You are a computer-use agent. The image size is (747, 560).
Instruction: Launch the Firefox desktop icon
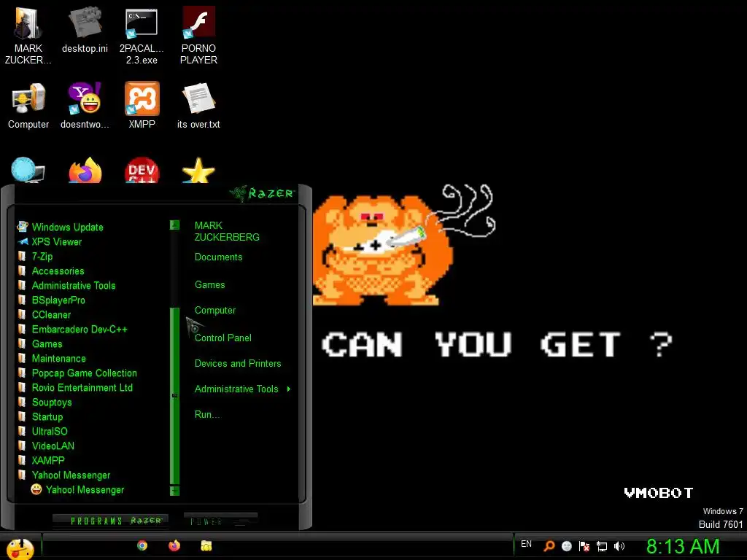[85, 170]
